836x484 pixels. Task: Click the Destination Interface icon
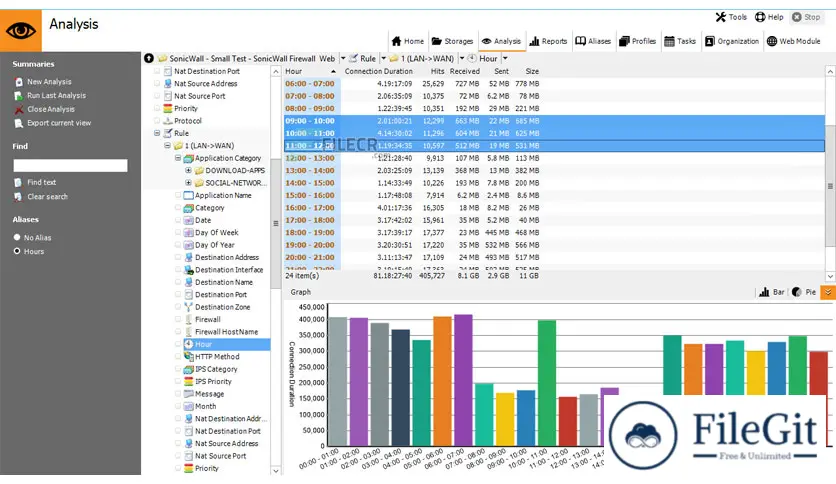(189, 270)
